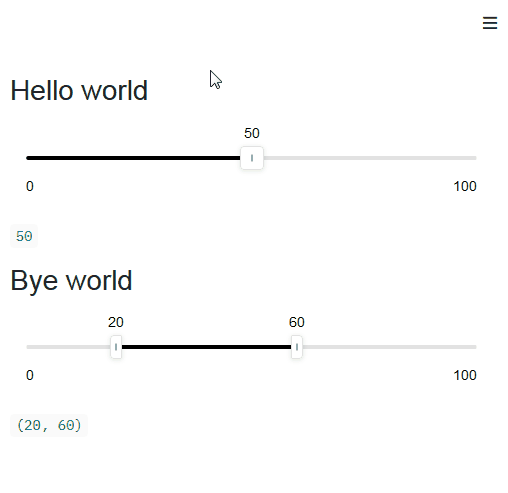The image size is (508, 493).
Task: Click the 50 code output box
Action: coord(24,236)
